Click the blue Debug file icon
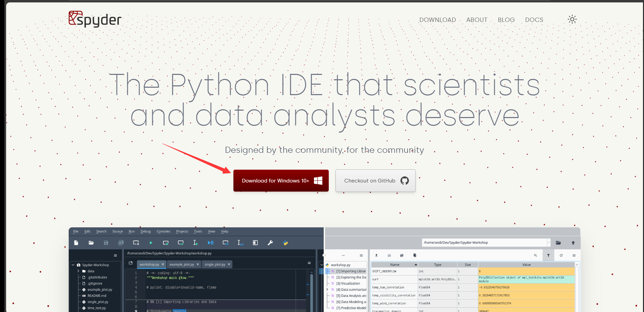The height and width of the screenshot is (312, 644). point(211,243)
